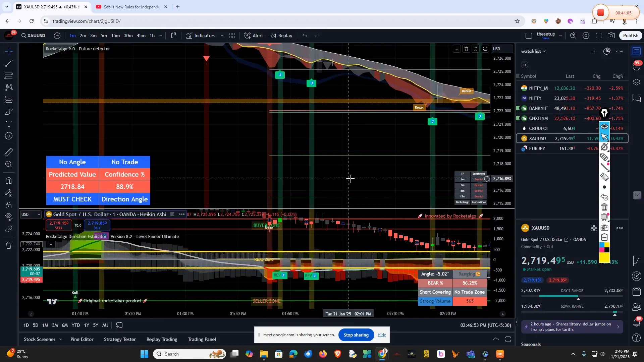This screenshot has width=644, height=362.
Task: Toggle cursor mode in annotation toolbar
Action: coord(604,137)
